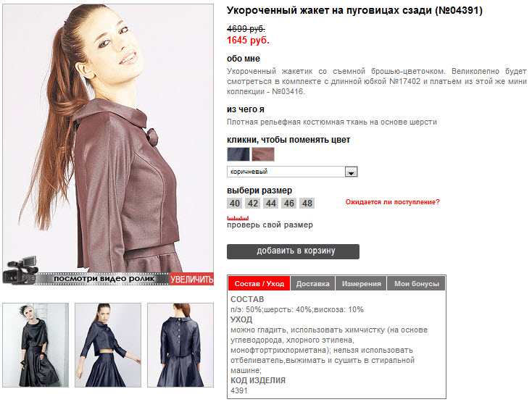Screen dimensions: 532x402
Task: Select the brown color swatch
Action: click(x=263, y=154)
